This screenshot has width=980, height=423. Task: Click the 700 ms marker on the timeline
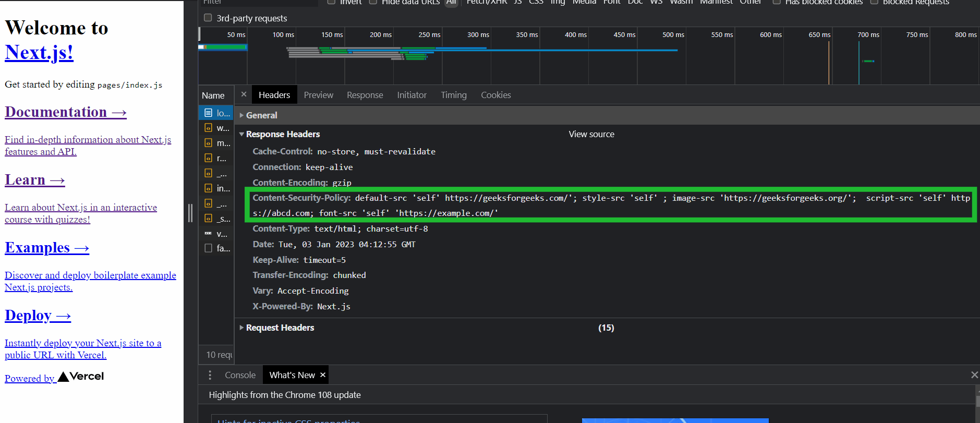(868, 35)
